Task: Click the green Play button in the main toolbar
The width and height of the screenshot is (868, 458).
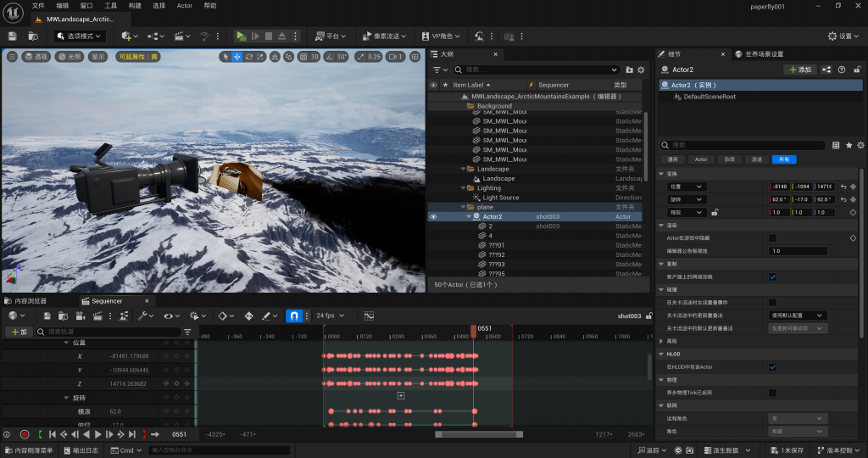Action: tap(242, 36)
